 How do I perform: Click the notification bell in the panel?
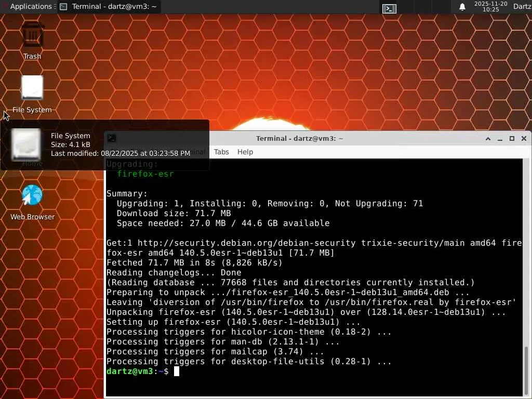coord(462,7)
